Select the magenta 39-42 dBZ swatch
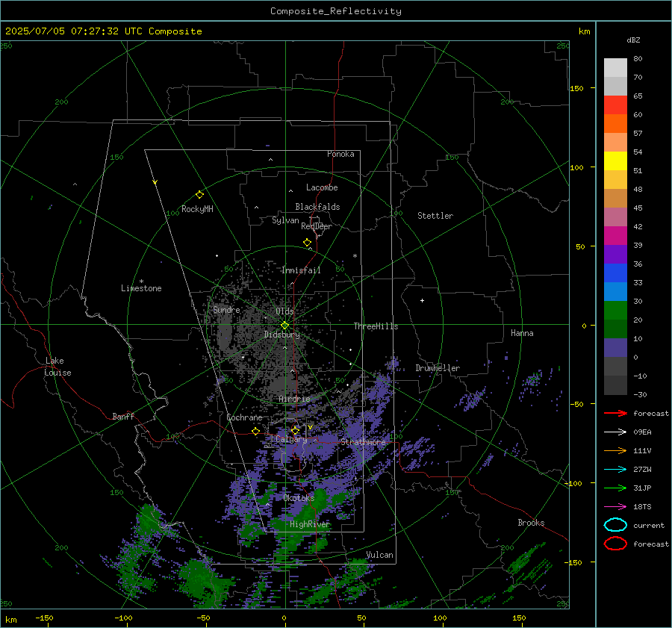Viewport: 672px width, 628px height. pyautogui.click(x=615, y=236)
